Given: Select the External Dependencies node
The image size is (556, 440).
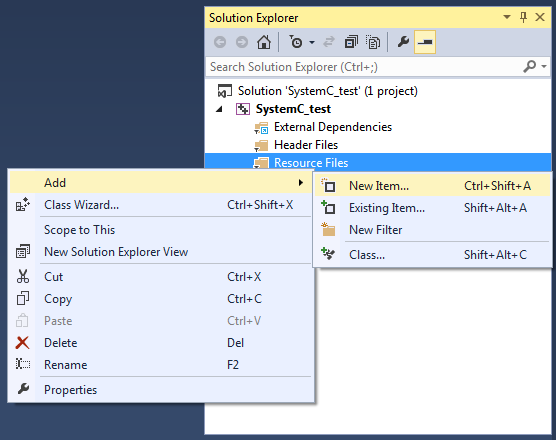Looking at the screenshot, I should (x=333, y=127).
